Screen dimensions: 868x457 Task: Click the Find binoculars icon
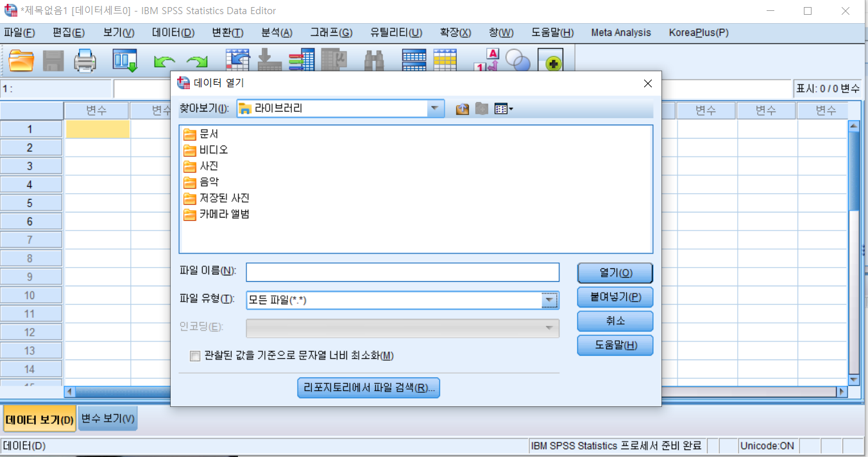click(373, 62)
